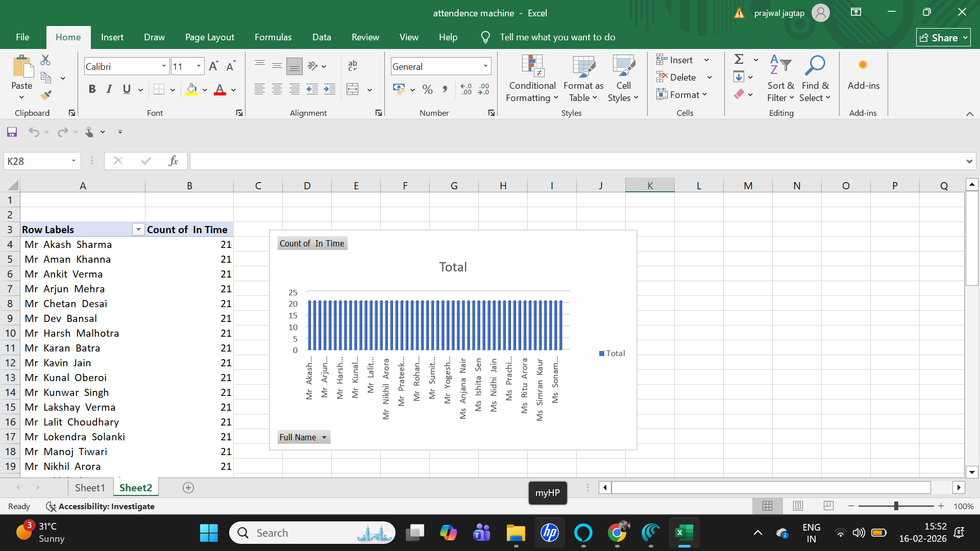
Task: Click the Format Painter brush icon
Action: click(x=46, y=95)
